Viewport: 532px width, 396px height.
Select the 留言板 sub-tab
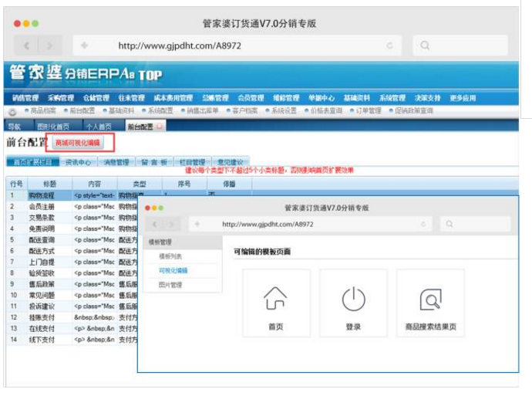coord(154,162)
